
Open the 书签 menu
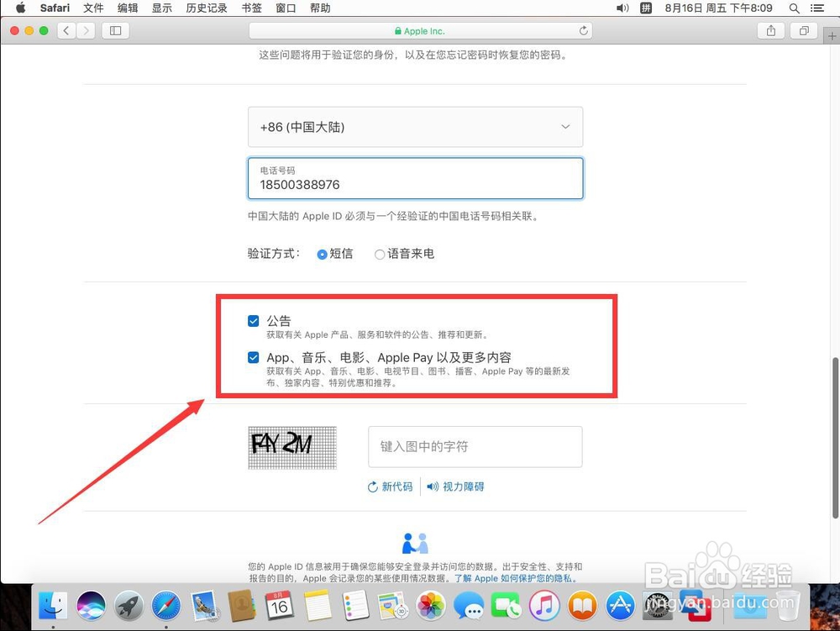tap(252, 8)
